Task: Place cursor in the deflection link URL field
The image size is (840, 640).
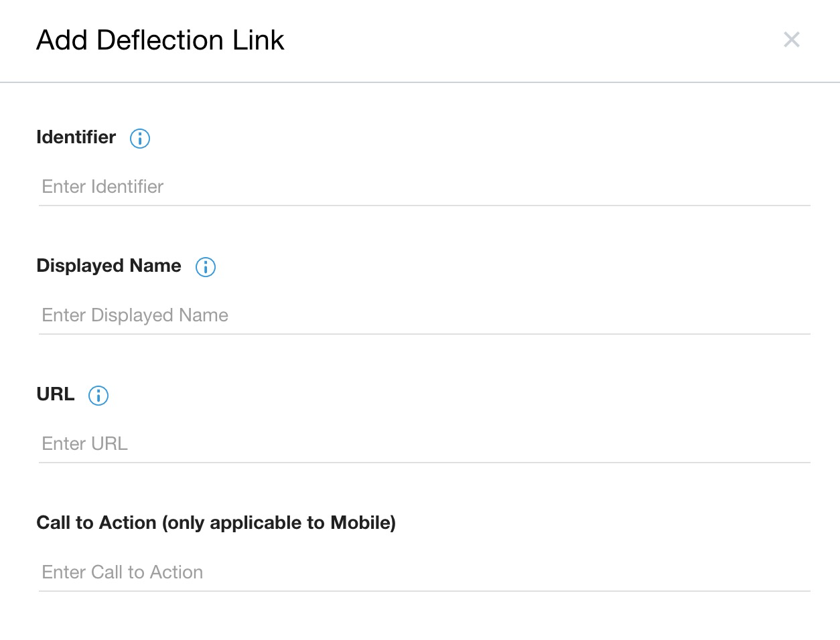Action: [424, 444]
